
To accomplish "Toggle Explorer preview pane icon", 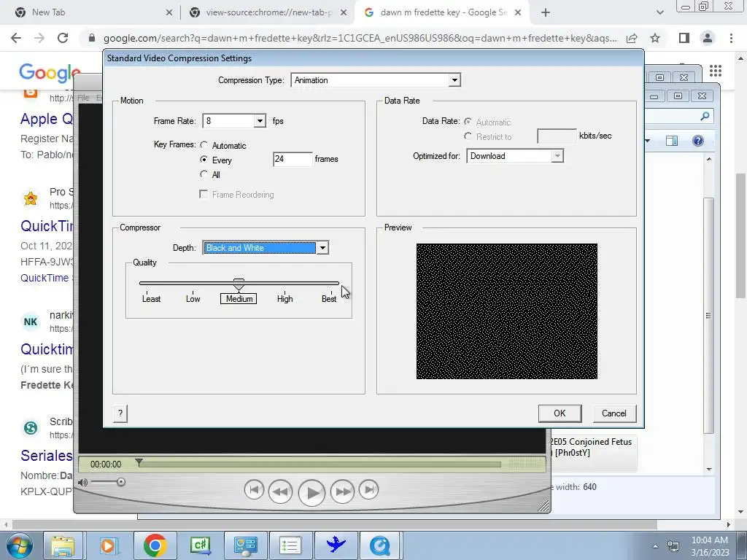I will pyautogui.click(x=672, y=141).
